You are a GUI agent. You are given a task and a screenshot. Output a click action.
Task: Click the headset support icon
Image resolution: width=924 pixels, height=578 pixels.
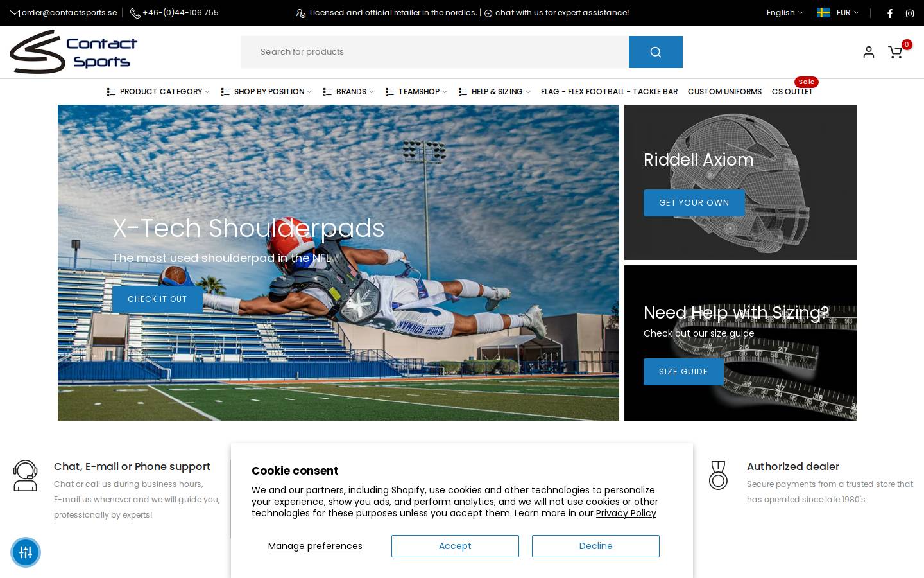pos(25,476)
